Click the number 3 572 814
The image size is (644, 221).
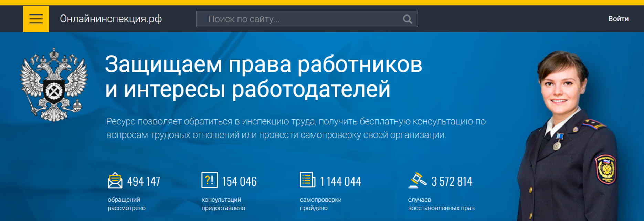click(x=452, y=181)
